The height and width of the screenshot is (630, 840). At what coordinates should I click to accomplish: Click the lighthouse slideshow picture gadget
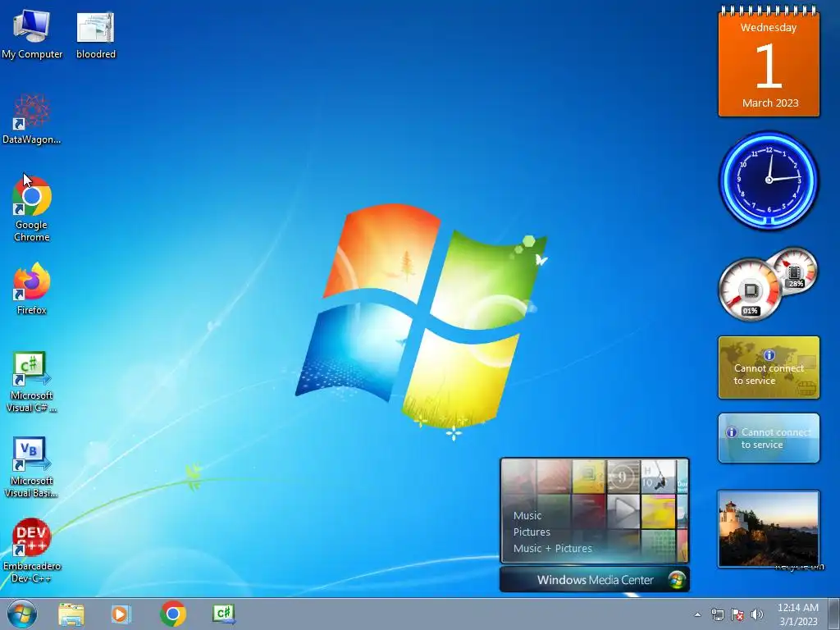769,529
